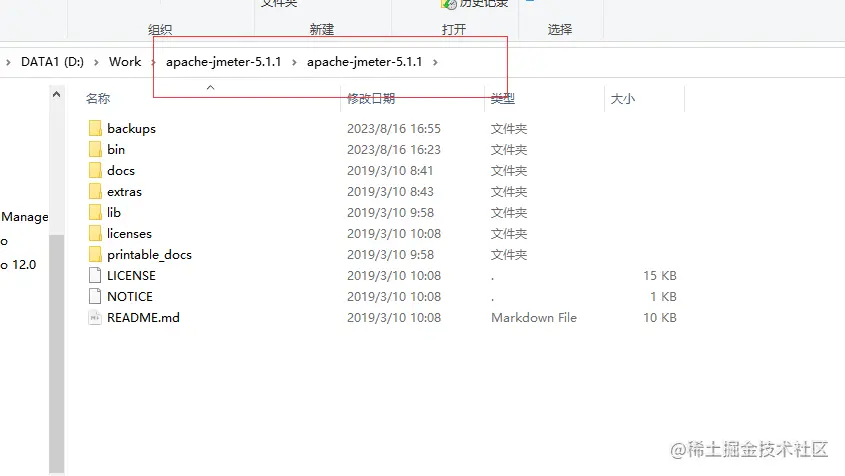Click the 10 KB size of README.md
The height and width of the screenshot is (476, 845).
(660, 318)
